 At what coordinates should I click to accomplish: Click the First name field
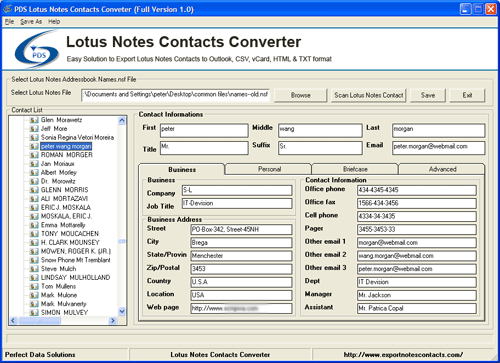tap(204, 130)
